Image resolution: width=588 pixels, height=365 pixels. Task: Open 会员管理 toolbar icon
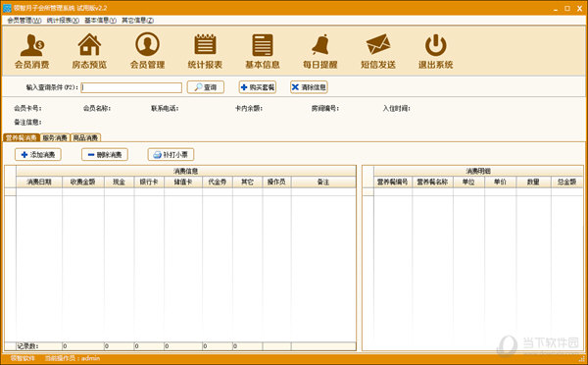[x=147, y=51]
